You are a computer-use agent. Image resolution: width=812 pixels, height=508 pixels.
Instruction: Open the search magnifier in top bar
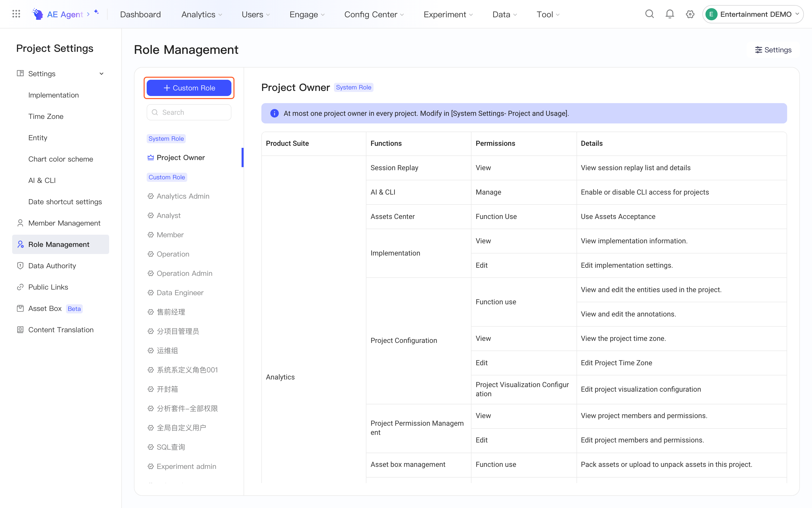click(x=650, y=14)
